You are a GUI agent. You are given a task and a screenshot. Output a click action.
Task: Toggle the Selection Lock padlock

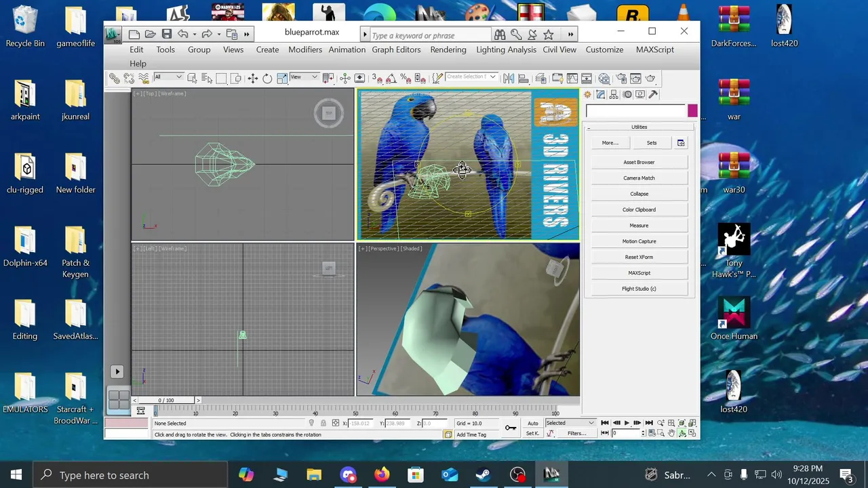point(323,423)
